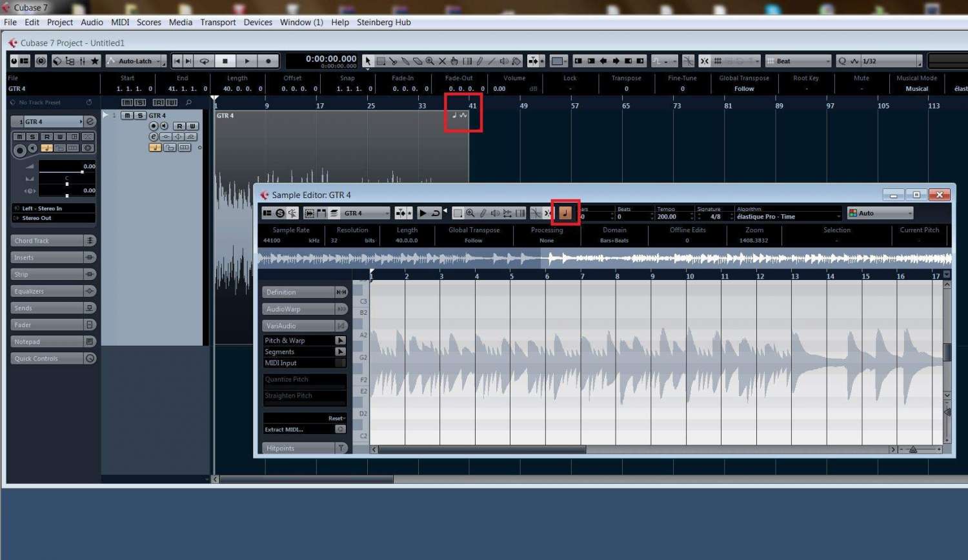
Task: Adjust the Inspector volume fader for GTR 4
Action: coord(82,172)
